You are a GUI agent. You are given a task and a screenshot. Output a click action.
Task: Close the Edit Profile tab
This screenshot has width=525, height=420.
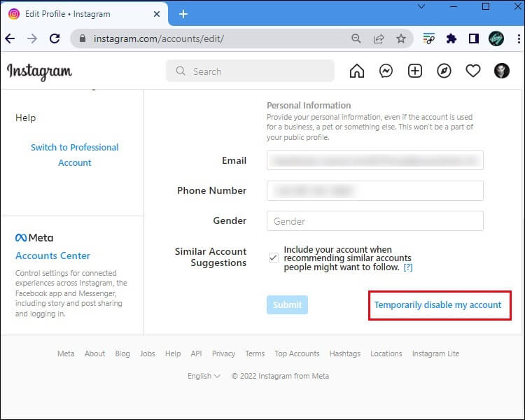[x=157, y=14]
